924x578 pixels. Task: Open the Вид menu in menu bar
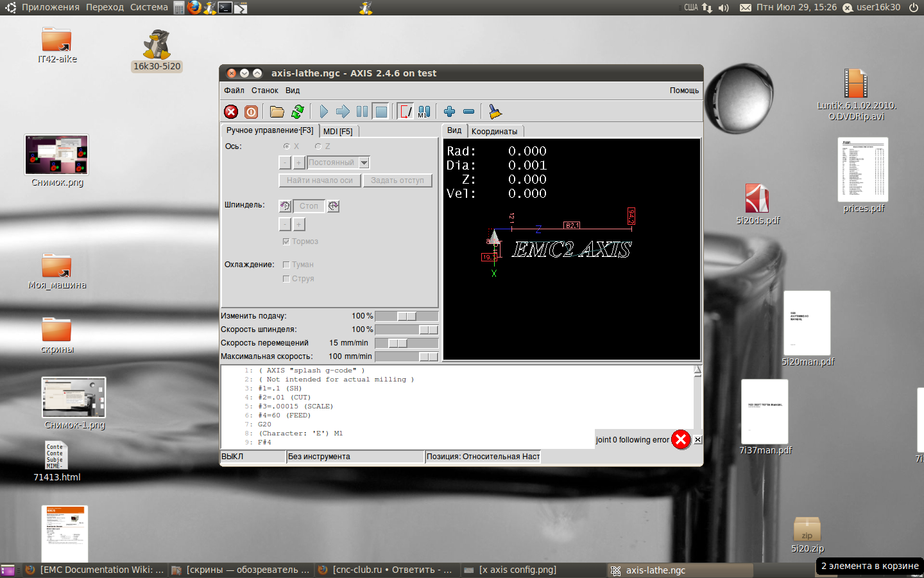point(293,91)
